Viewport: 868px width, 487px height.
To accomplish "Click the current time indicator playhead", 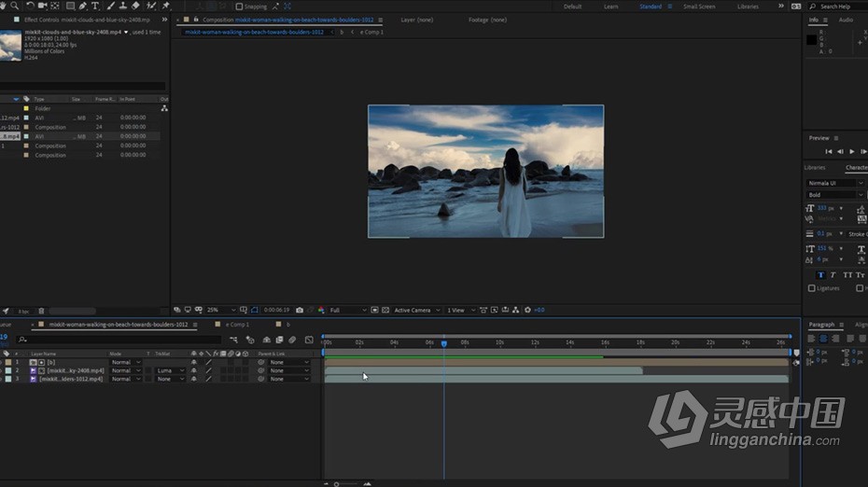I will click(444, 343).
